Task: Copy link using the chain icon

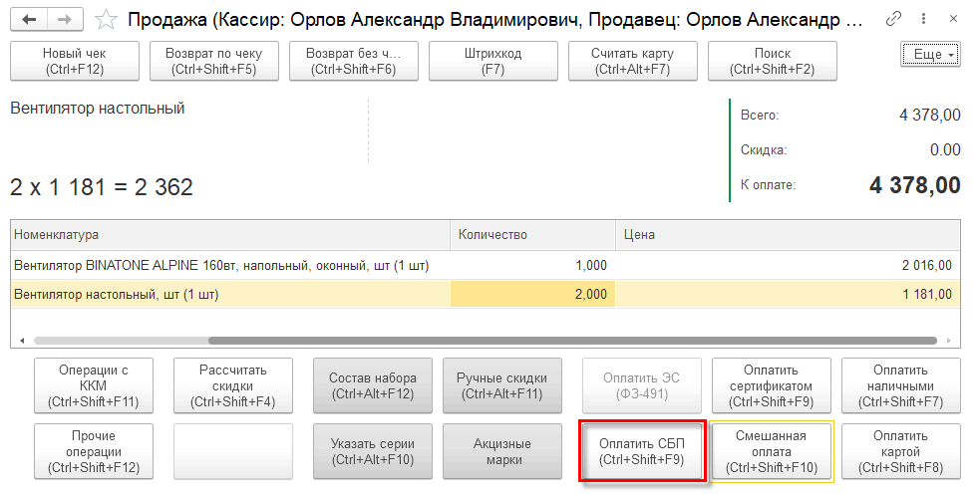Action: [x=893, y=19]
